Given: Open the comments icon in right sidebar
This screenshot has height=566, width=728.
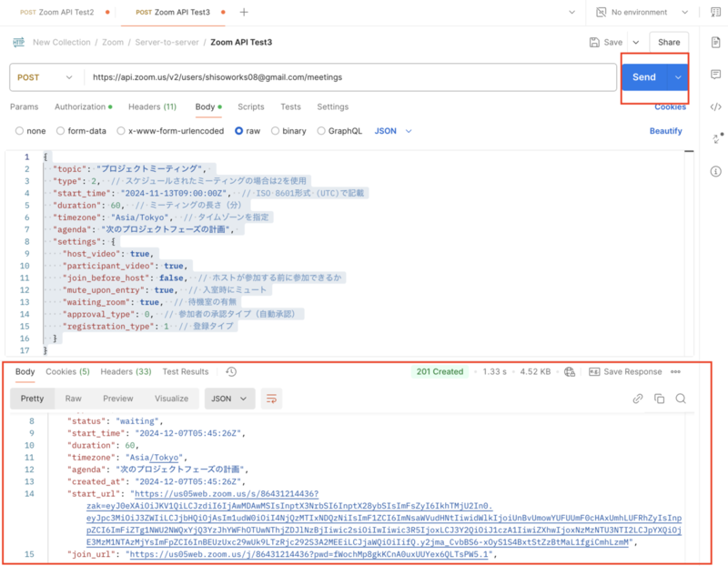Looking at the screenshot, I should click(x=715, y=75).
